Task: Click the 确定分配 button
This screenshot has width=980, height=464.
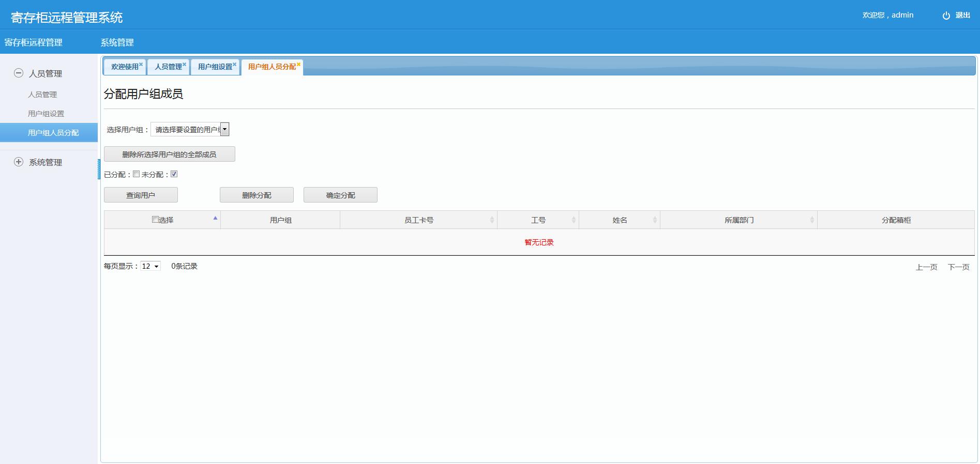Action: click(x=340, y=195)
